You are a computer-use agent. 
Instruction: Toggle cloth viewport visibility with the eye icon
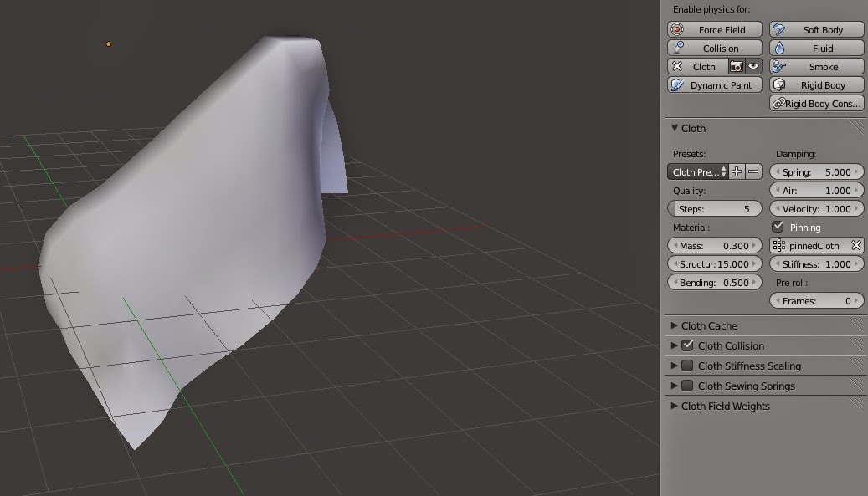[752, 66]
